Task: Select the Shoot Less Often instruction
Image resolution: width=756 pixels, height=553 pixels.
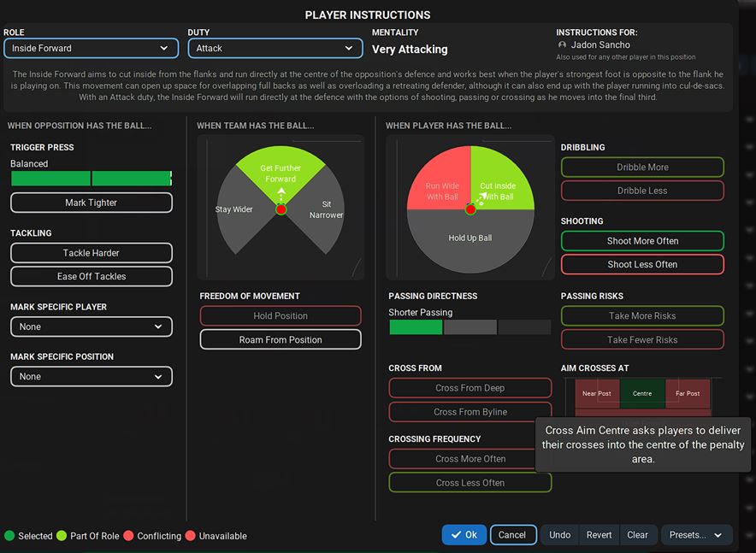Action: point(643,264)
